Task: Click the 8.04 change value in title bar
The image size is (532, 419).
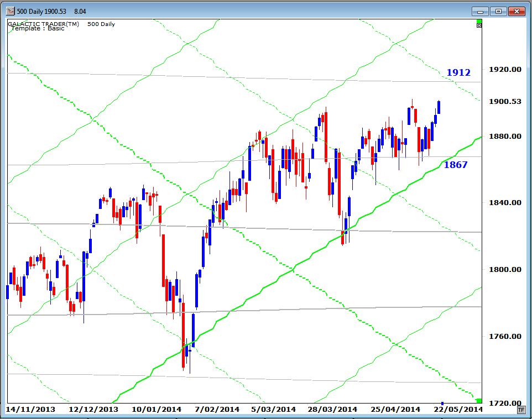Action: [80, 12]
